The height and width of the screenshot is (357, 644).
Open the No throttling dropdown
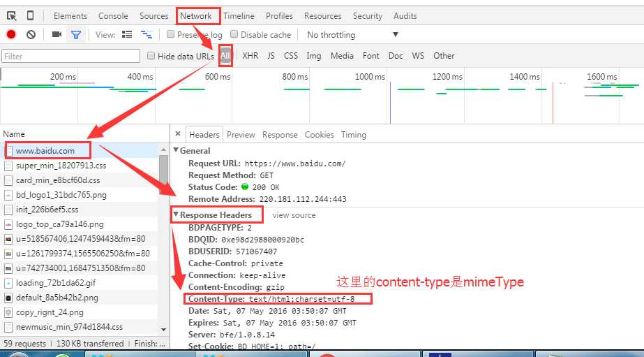coord(352,34)
